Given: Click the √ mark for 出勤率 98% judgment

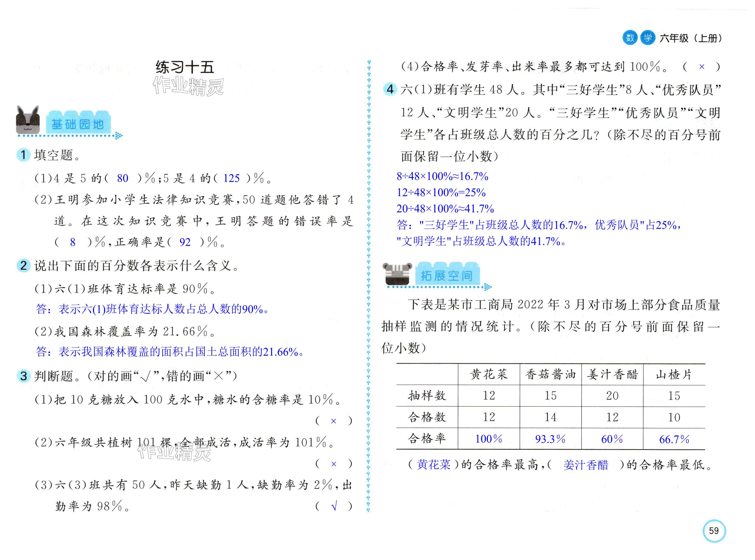Looking at the screenshot, I should click(334, 507).
